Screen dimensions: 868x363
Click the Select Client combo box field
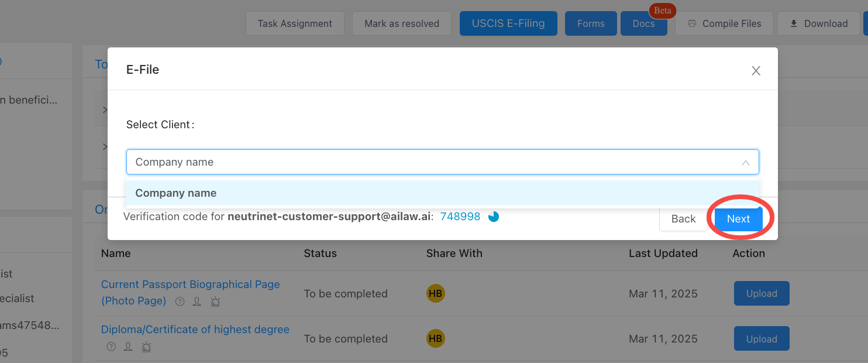pyautogui.click(x=433, y=162)
